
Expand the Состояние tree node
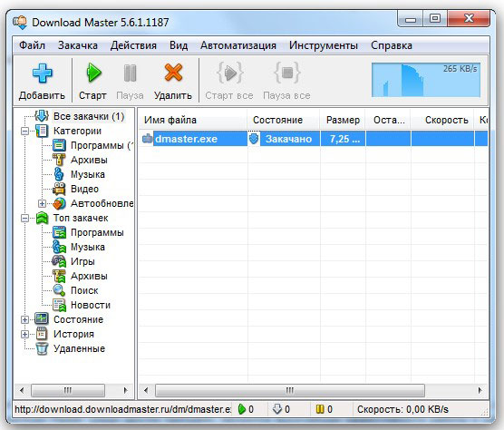click(x=24, y=319)
